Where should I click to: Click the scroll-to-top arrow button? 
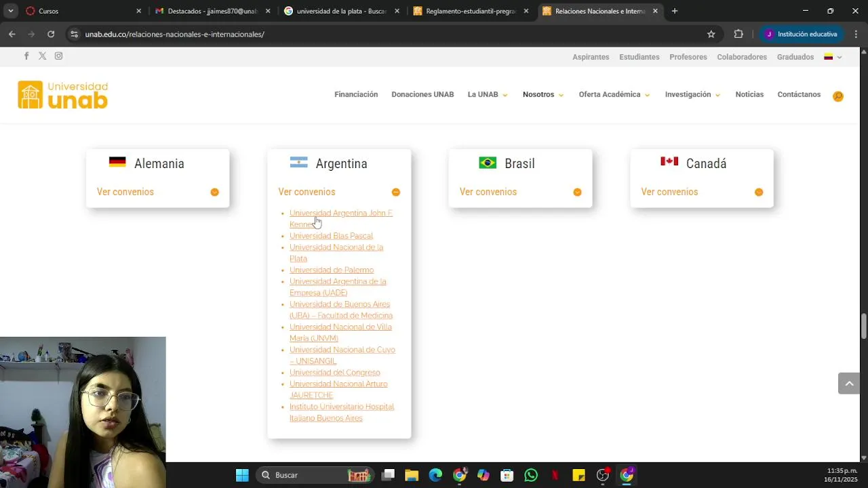pos(849,383)
